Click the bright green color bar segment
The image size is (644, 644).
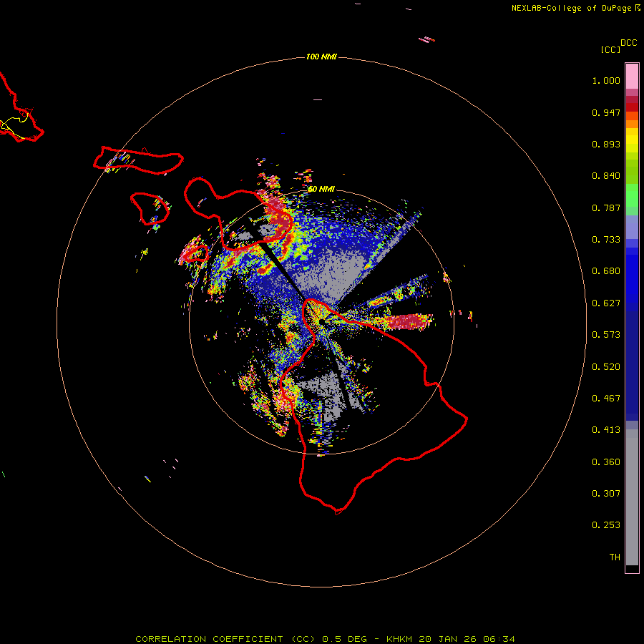(x=632, y=195)
